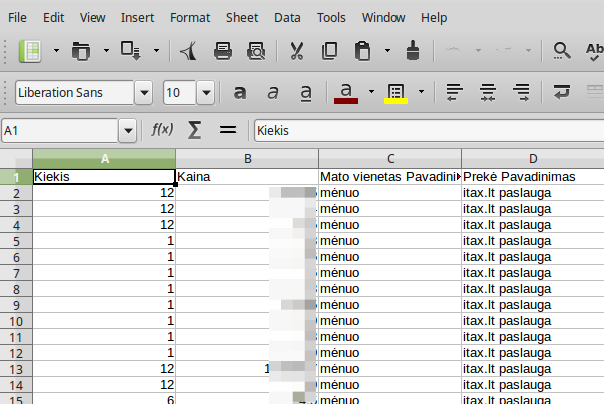Apply the yellow background color swatch
This screenshot has width=604, height=404.
(x=395, y=93)
